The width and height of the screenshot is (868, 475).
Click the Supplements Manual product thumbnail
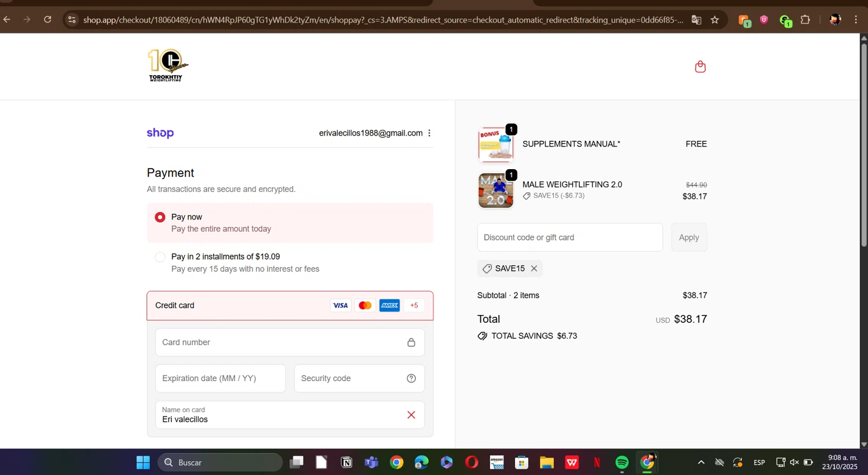coord(496,144)
